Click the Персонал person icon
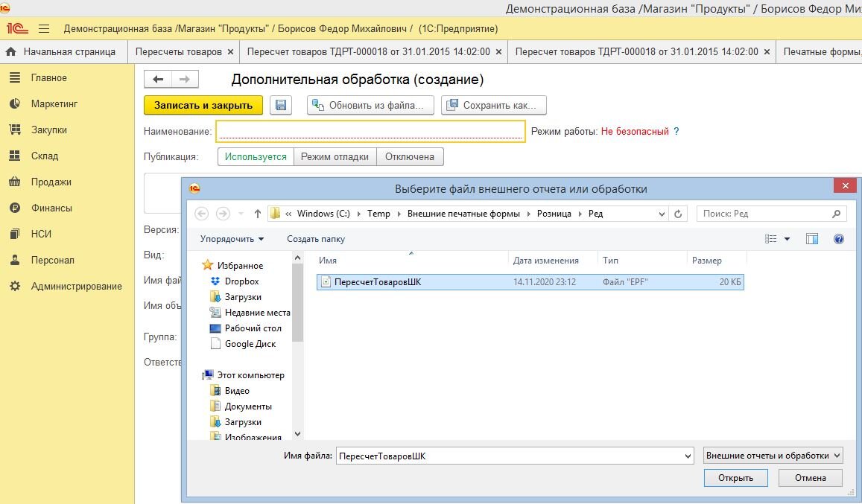 [x=15, y=260]
